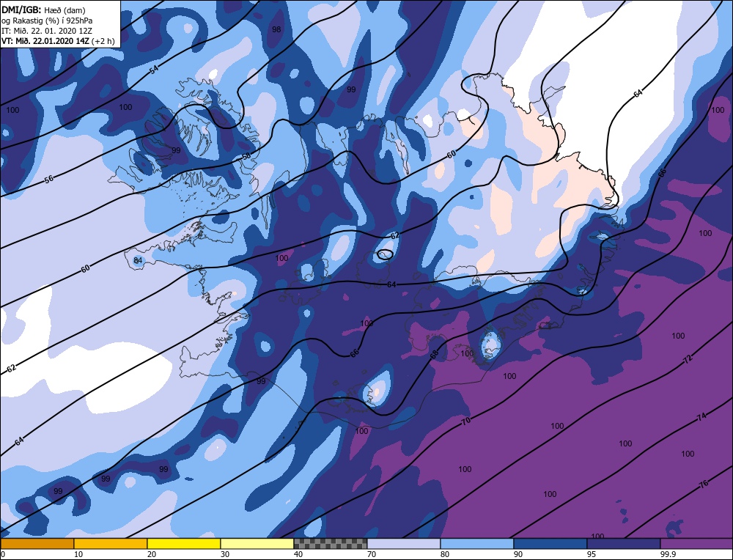The width and height of the screenshot is (733, 560).
Task: Click the '30' legend tick label
Action: [x=225, y=554]
